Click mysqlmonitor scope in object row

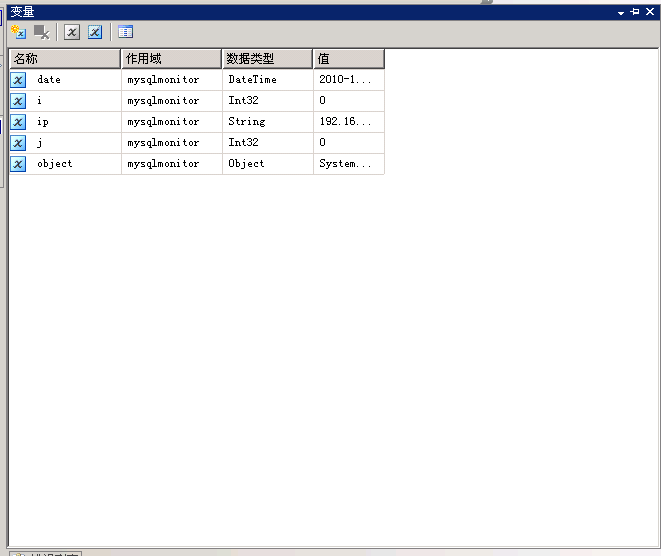tap(172, 164)
